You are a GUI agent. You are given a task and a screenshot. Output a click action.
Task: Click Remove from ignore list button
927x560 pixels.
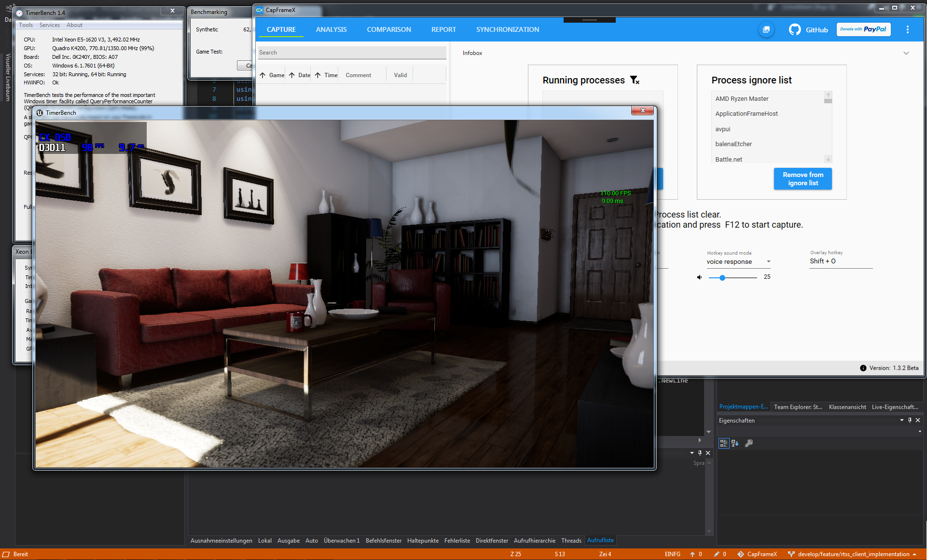point(802,179)
